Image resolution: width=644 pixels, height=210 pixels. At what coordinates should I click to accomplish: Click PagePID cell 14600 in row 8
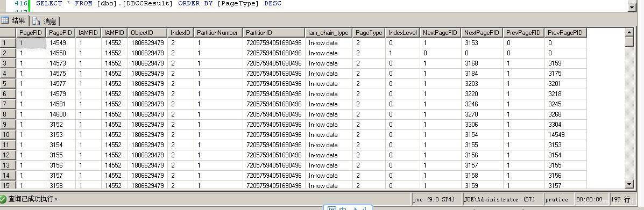coord(60,114)
